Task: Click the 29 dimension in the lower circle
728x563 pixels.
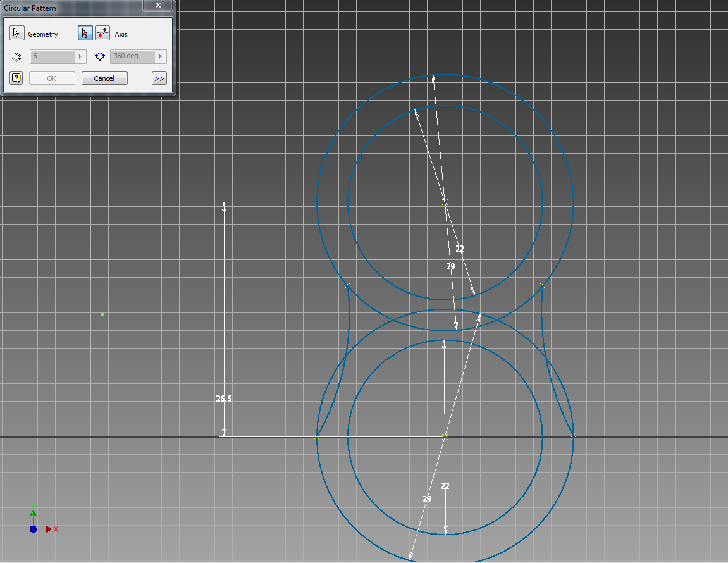Action: 427,499
